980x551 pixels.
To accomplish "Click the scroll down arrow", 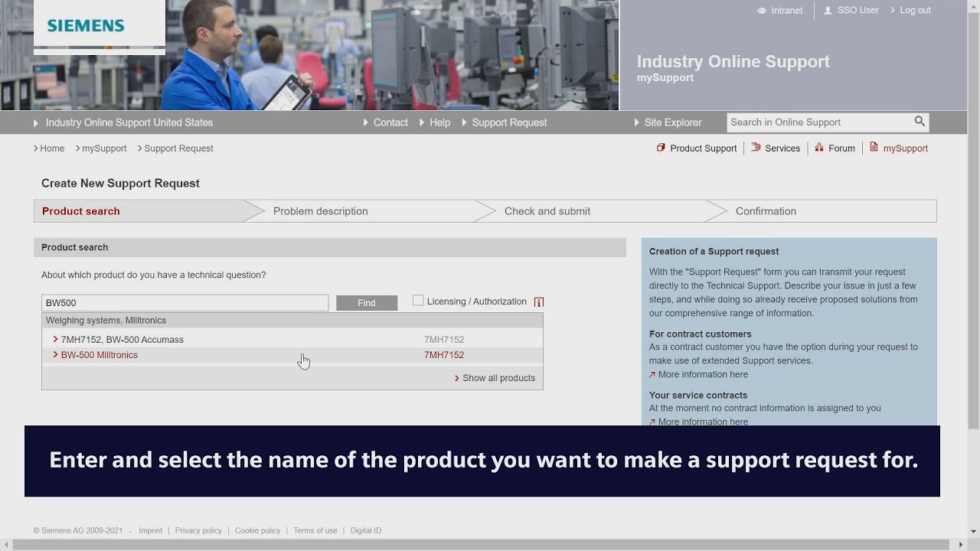I will click(974, 531).
